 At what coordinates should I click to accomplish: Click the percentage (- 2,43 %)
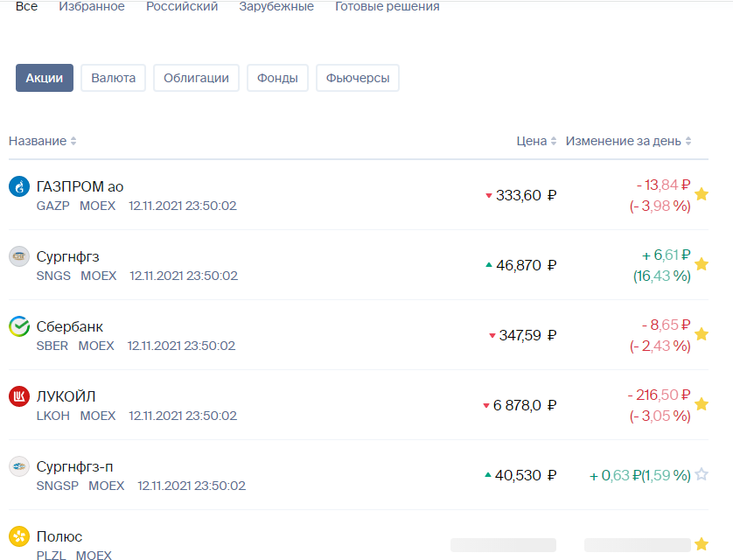tap(660, 346)
